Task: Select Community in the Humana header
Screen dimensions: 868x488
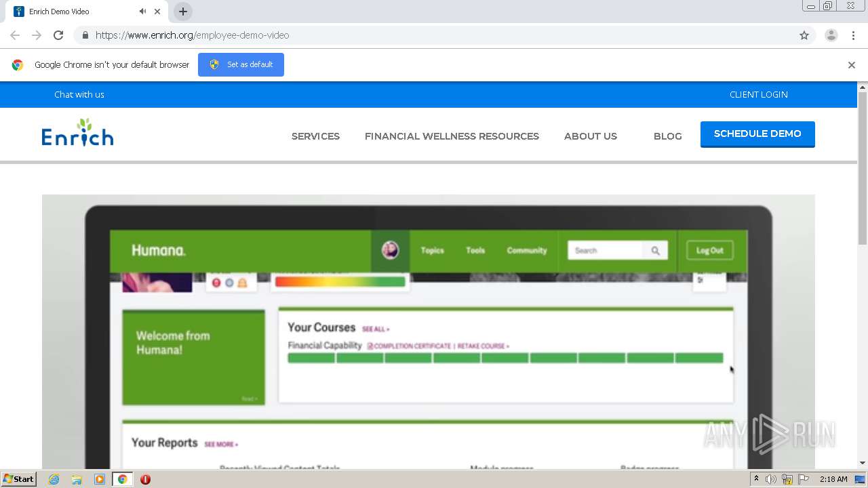Action: click(527, 251)
